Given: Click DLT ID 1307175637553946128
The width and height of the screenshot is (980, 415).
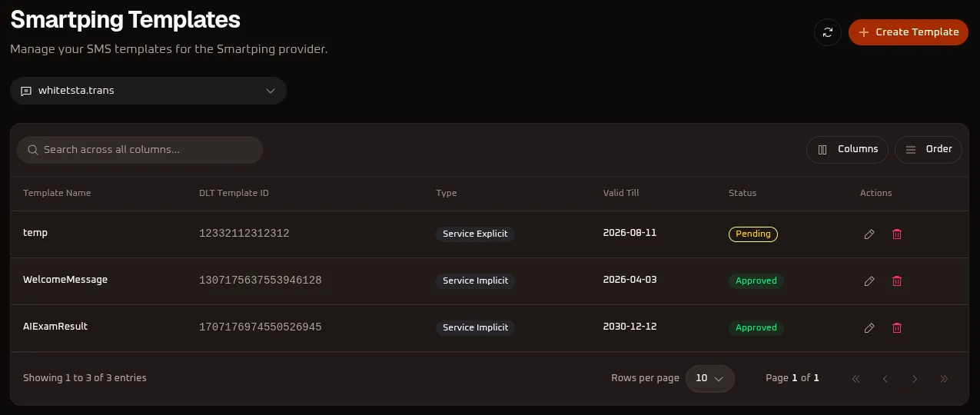Looking at the screenshot, I should [x=261, y=281].
